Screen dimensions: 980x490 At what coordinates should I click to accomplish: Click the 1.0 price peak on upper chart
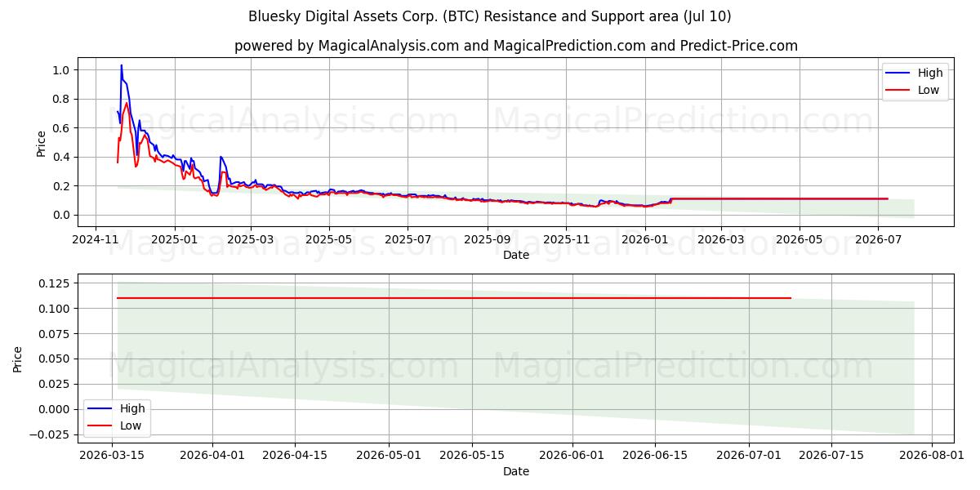point(122,65)
